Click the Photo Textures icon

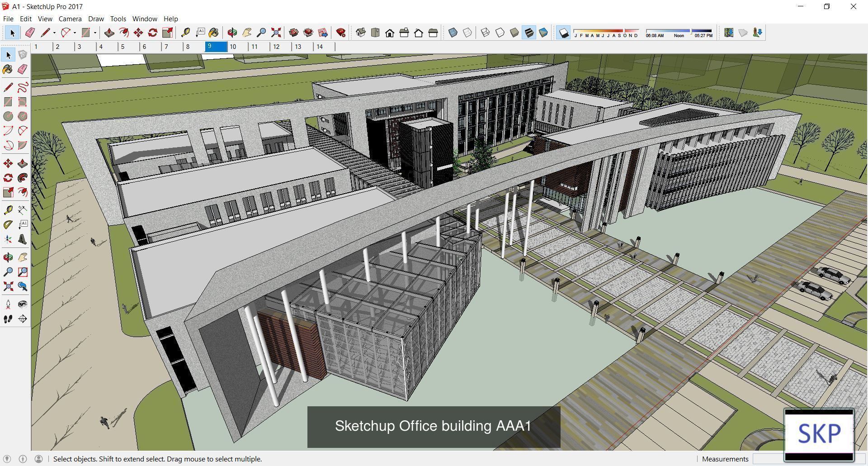[x=758, y=33]
